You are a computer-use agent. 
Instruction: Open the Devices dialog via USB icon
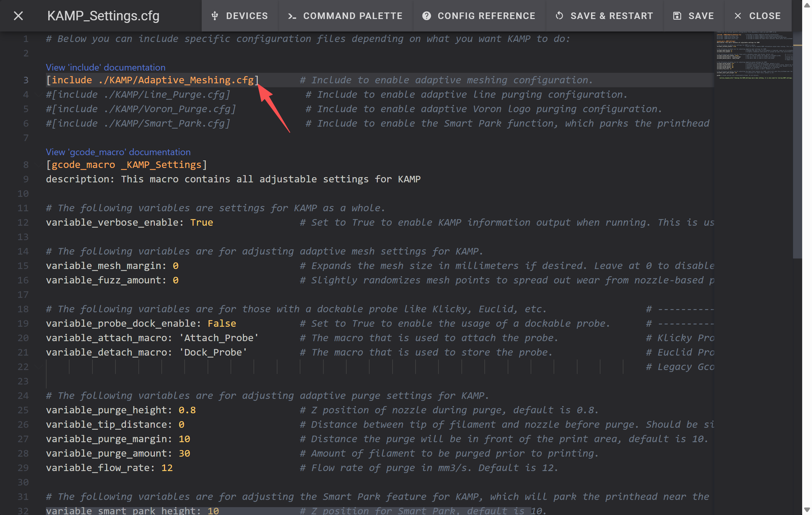240,16
